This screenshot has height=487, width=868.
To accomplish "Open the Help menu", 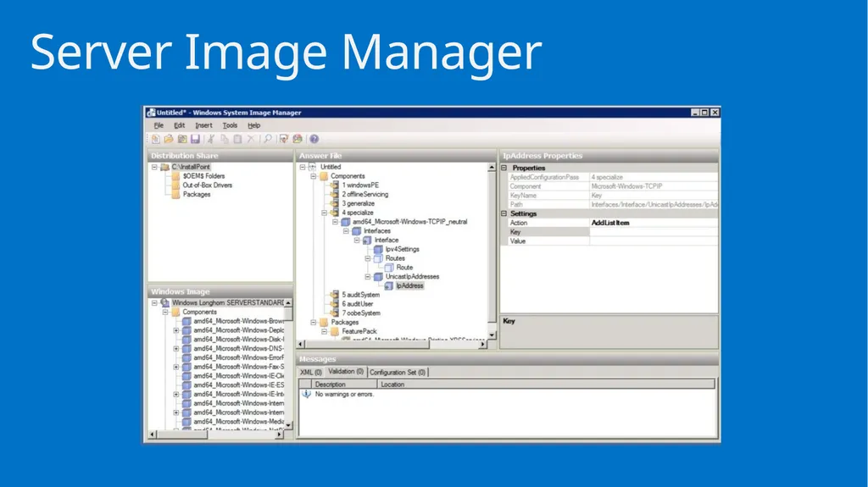I will (x=254, y=125).
